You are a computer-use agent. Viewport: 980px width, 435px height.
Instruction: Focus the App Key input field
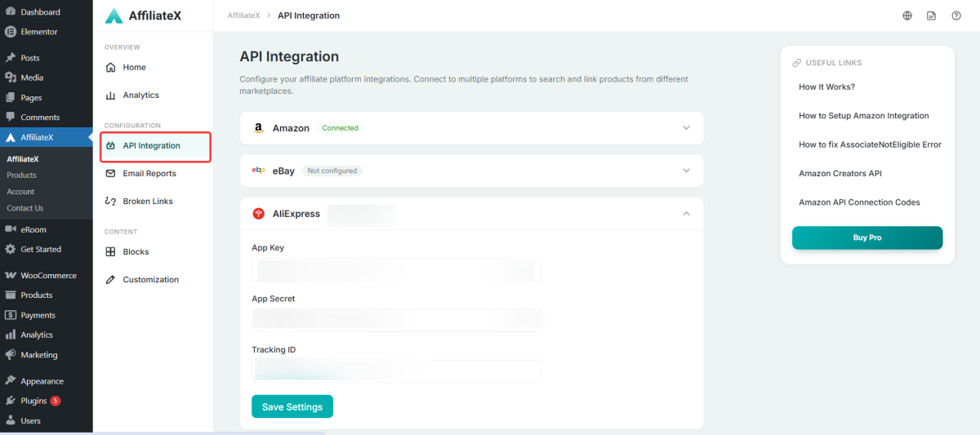(397, 269)
